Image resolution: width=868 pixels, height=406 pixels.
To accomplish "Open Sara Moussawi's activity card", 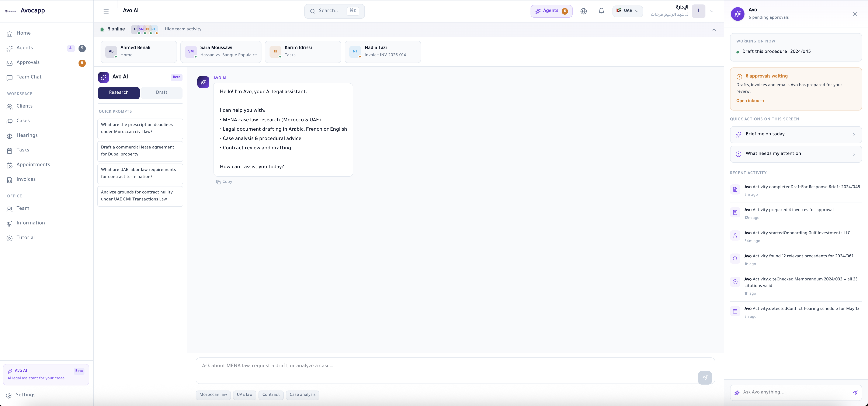I will (221, 52).
